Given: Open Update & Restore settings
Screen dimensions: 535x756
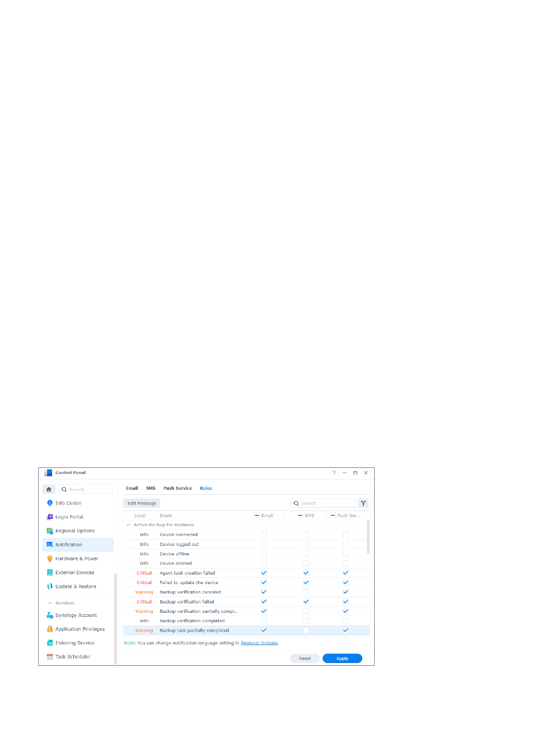Looking at the screenshot, I should (x=75, y=586).
